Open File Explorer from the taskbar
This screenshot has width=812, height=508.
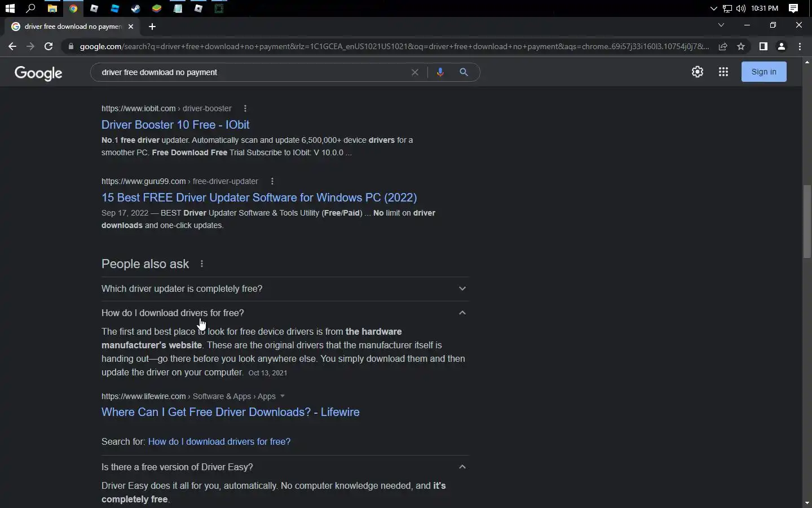[52, 8]
